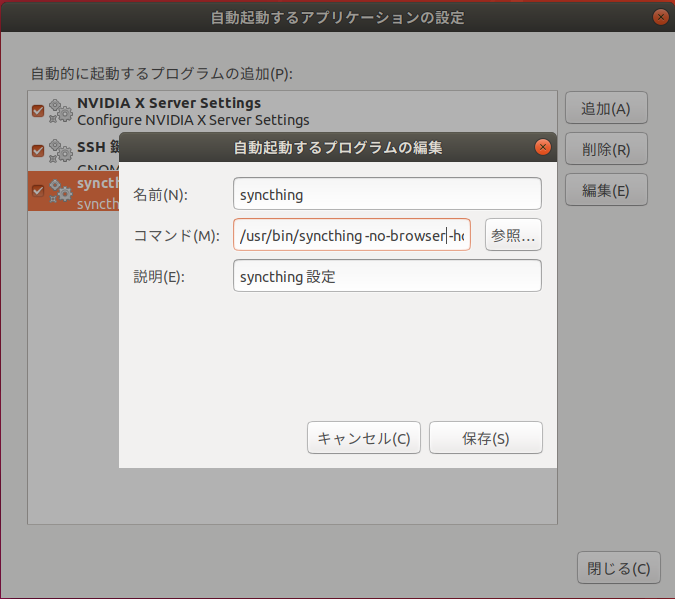
Task: Click the 追加(A) add button
Action: (606, 108)
